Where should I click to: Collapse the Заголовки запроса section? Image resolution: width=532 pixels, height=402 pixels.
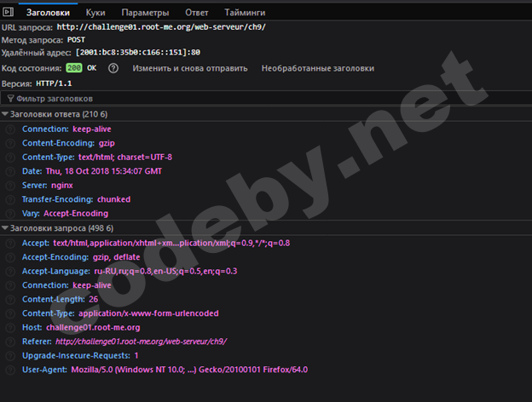(x=5, y=228)
